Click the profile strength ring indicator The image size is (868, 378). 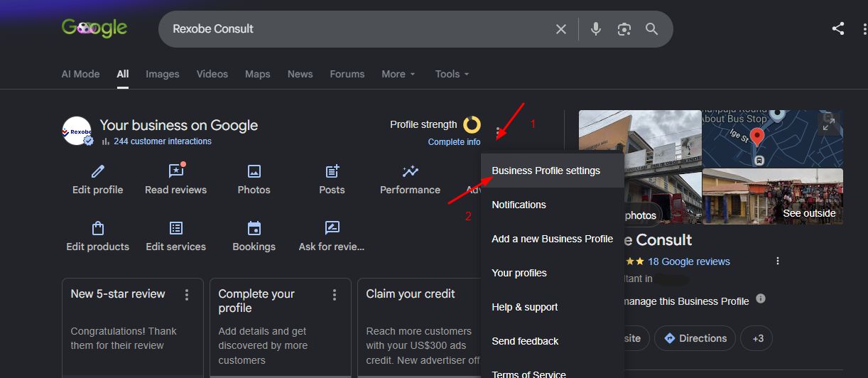point(472,124)
